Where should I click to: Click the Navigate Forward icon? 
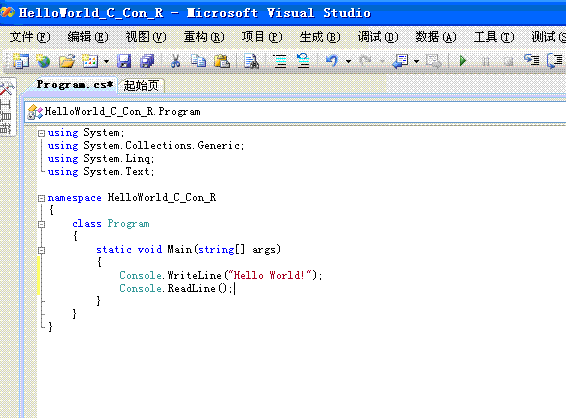433,61
